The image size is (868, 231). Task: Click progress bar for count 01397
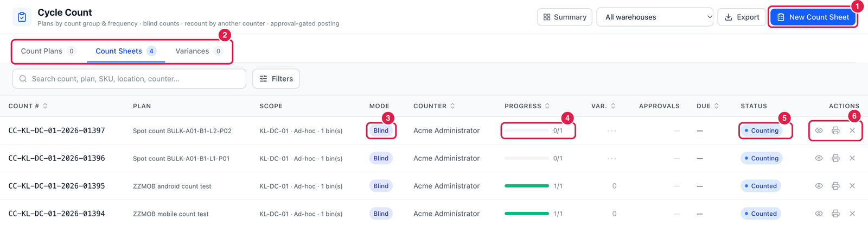(x=527, y=130)
